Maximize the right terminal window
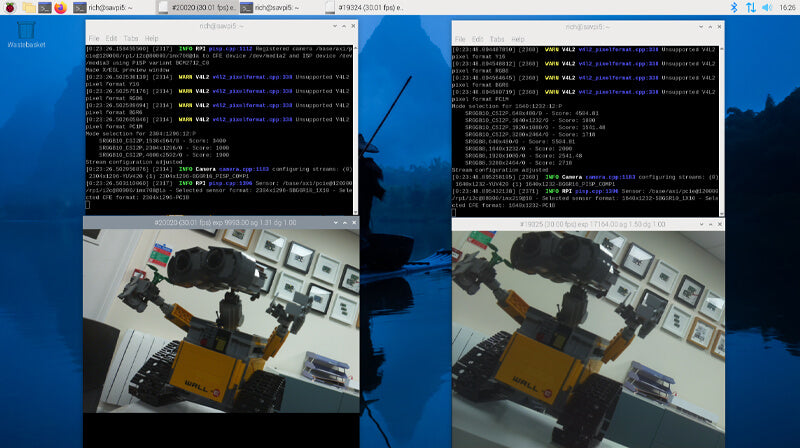The height and width of the screenshot is (448, 800). pyautogui.click(x=710, y=27)
